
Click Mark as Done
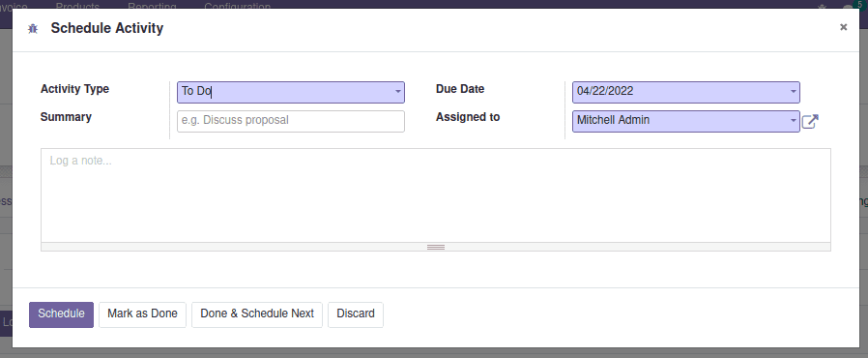click(142, 314)
